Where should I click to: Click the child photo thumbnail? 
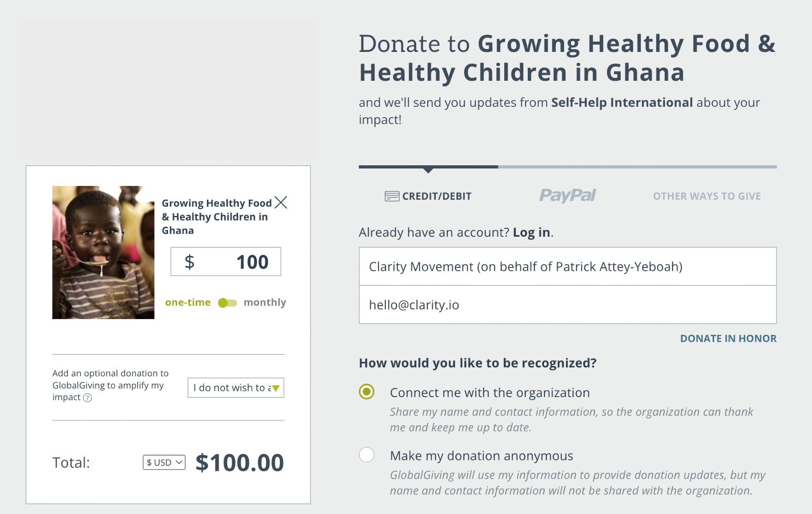pyautogui.click(x=103, y=252)
